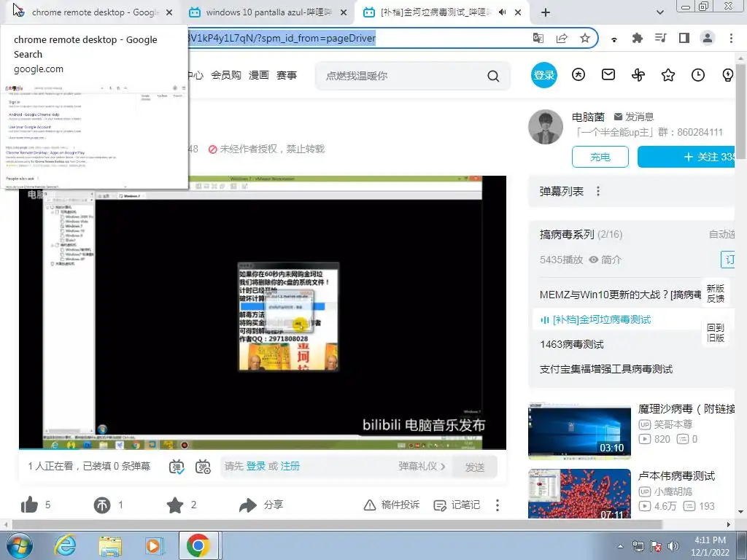Image resolution: width=747 pixels, height=560 pixels.
Task: Click 注册 link in danmaku input
Action: tap(290, 466)
